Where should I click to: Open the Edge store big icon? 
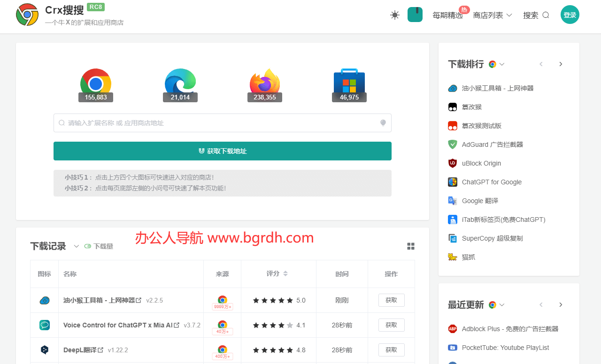click(x=180, y=84)
